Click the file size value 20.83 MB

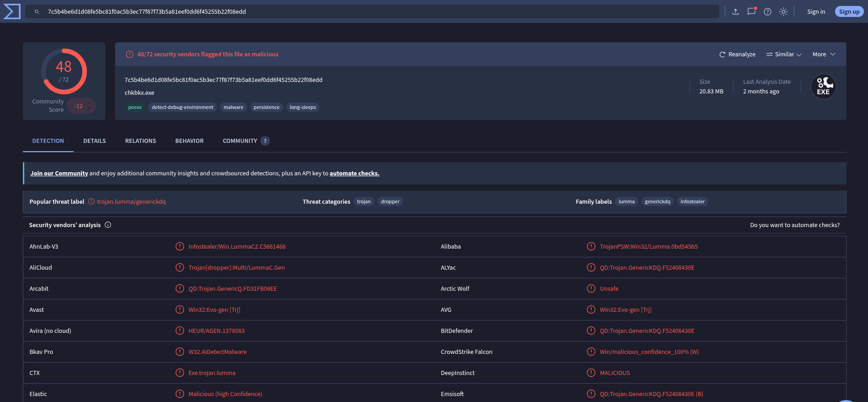tap(711, 92)
